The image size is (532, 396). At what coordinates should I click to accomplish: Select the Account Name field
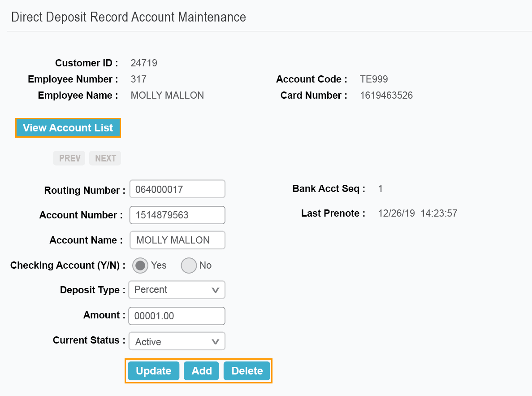pos(177,240)
